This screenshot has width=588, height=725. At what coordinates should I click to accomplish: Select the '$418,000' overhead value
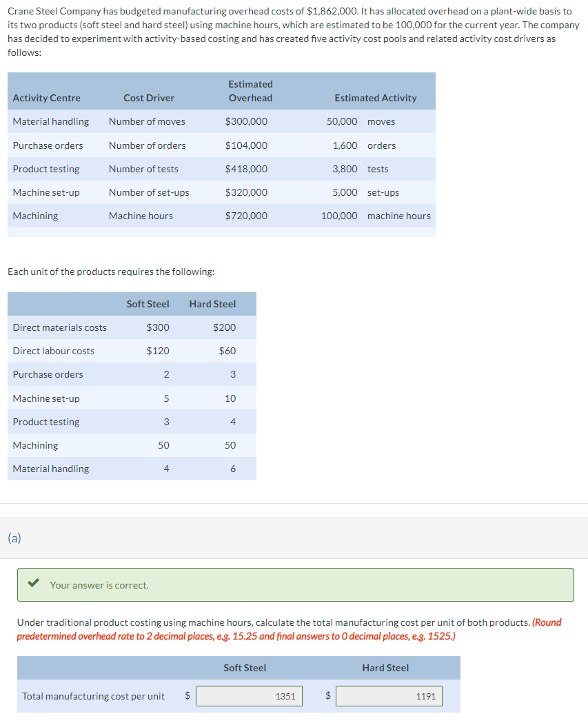tap(246, 169)
